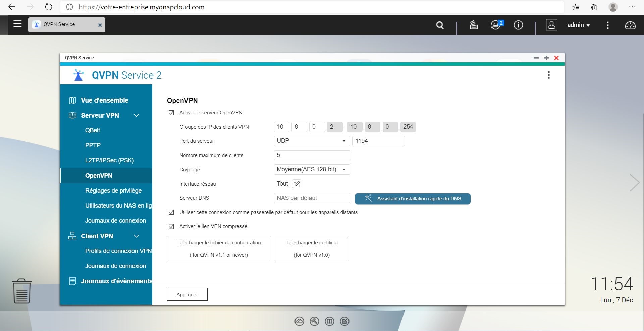
Task: Open event notifications bell with badge 2
Action: pos(496,25)
